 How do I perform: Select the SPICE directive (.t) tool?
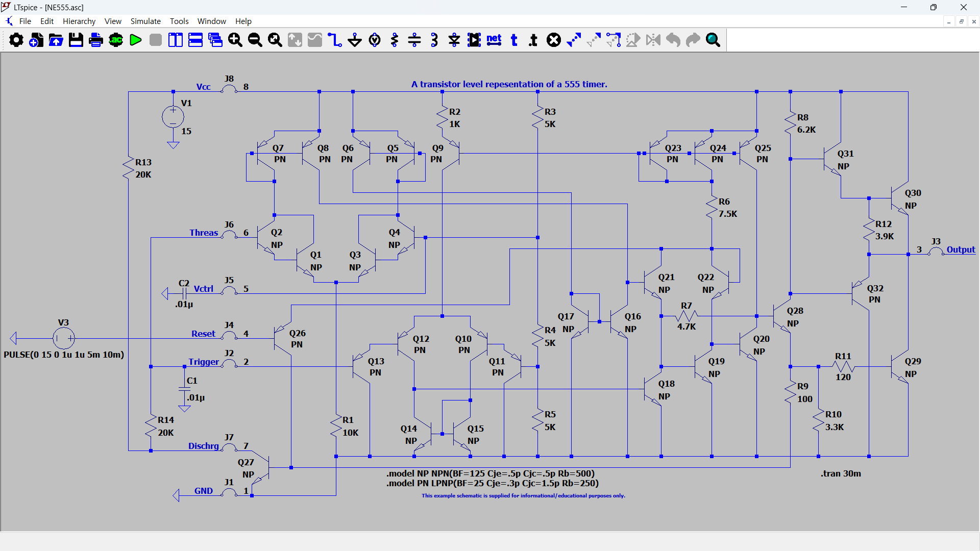point(533,40)
